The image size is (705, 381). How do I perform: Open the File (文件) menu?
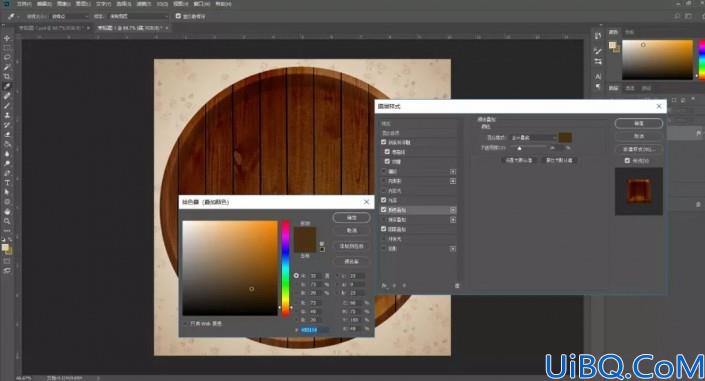24,4
